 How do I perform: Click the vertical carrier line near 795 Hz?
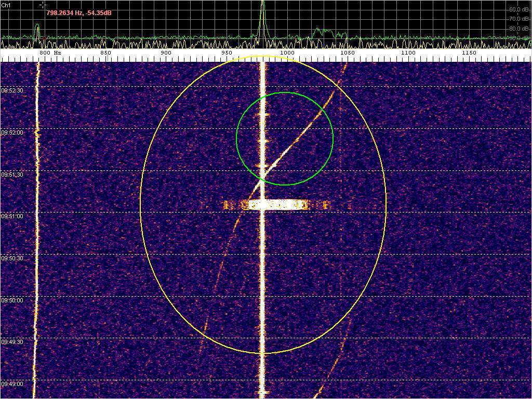pyautogui.click(x=36, y=234)
